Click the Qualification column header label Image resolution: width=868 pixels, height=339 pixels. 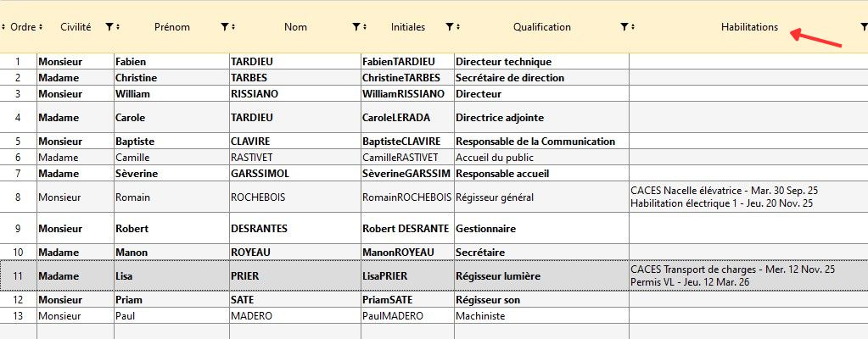pos(541,27)
